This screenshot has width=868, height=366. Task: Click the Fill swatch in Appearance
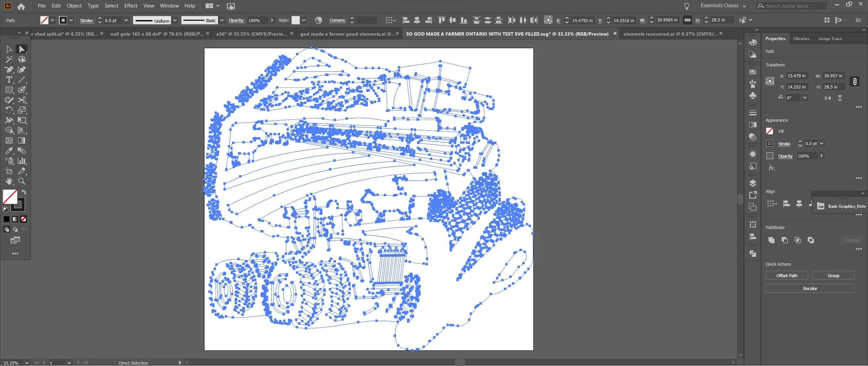click(x=770, y=131)
